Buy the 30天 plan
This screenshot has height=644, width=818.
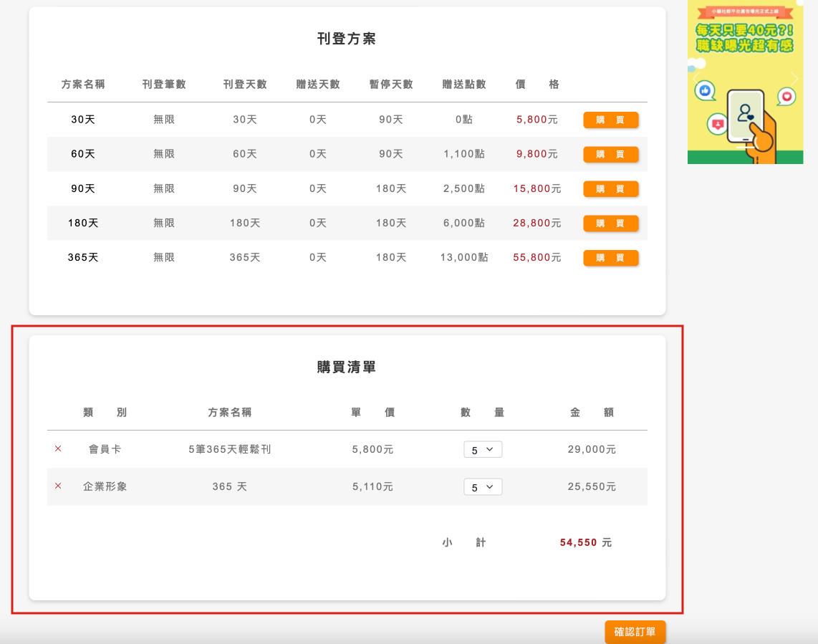coord(610,120)
